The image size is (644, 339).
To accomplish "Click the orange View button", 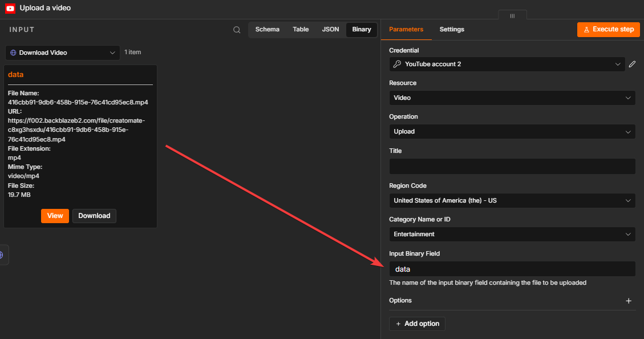I will (x=55, y=216).
